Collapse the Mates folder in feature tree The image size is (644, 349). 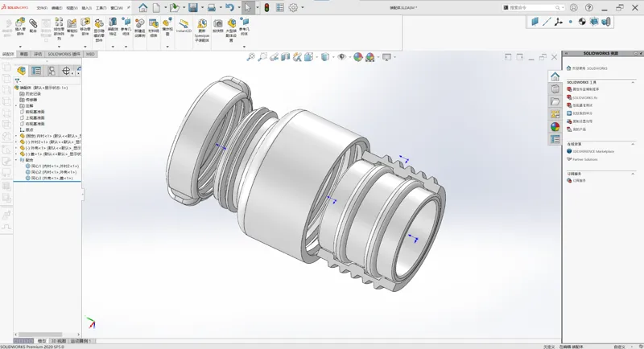point(16,160)
